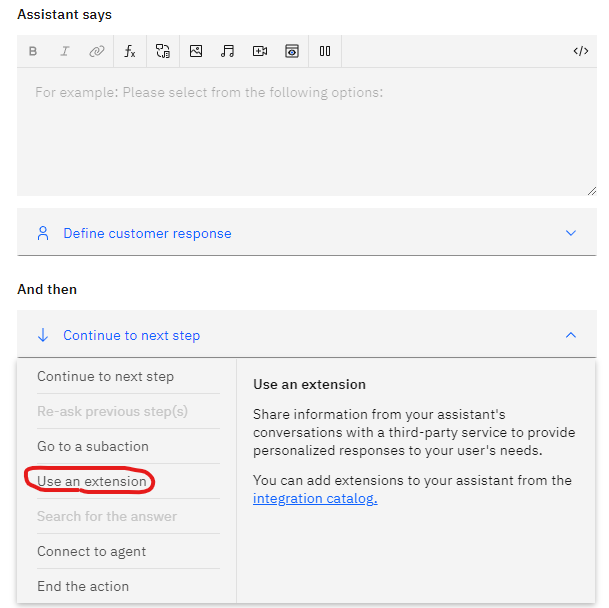Screen dimensions: 609x608
Task: Toggle bold formatting in Assistant says toolbar
Action: pos(33,51)
